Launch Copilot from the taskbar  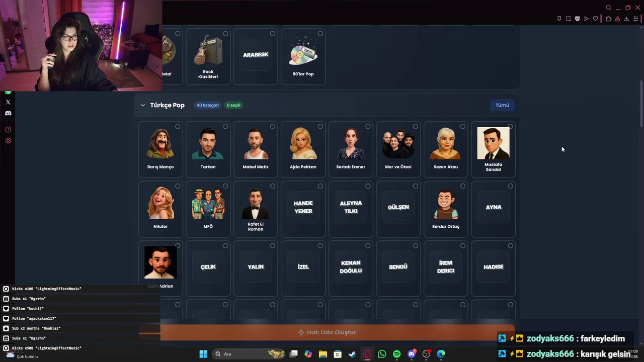tap(308, 354)
